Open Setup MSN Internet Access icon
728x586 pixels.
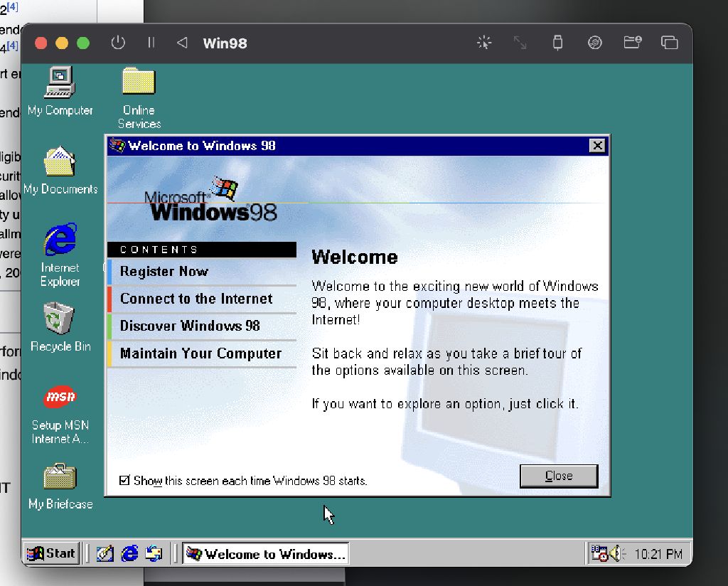[x=60, y=398]
